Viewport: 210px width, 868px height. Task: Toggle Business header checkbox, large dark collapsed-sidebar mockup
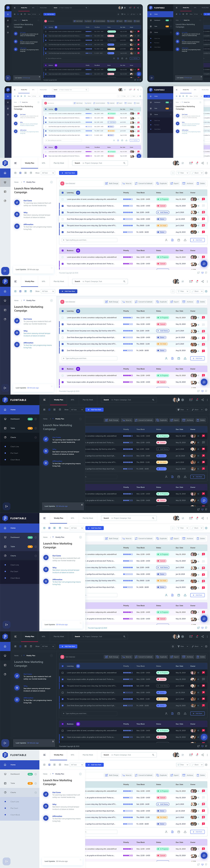[x=63, y=724]
